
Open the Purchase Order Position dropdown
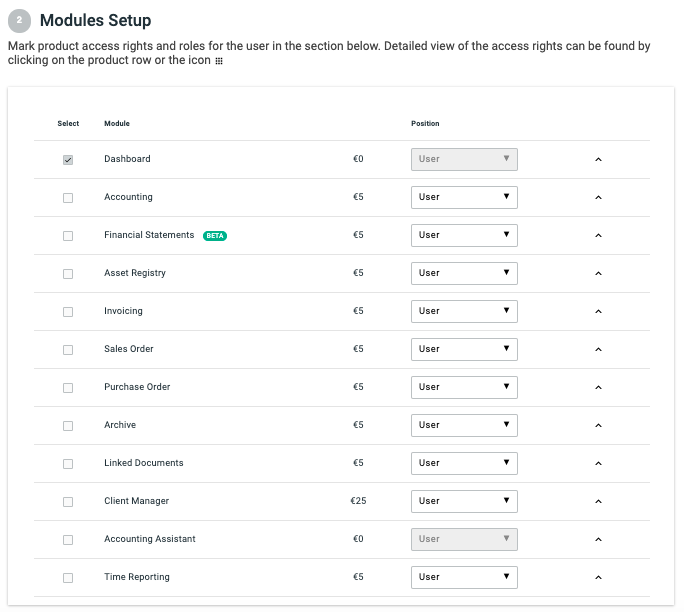[x=464, y=388]
